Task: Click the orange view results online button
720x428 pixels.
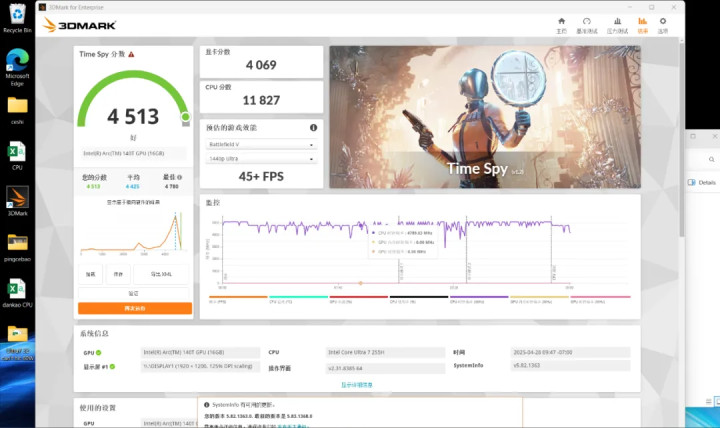Action: click(134, 308)
